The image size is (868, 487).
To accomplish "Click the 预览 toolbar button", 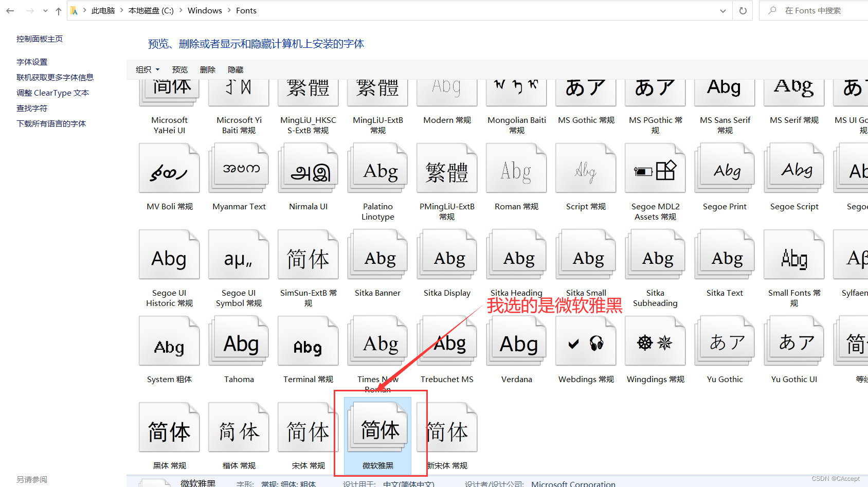I will coord(180,69).
